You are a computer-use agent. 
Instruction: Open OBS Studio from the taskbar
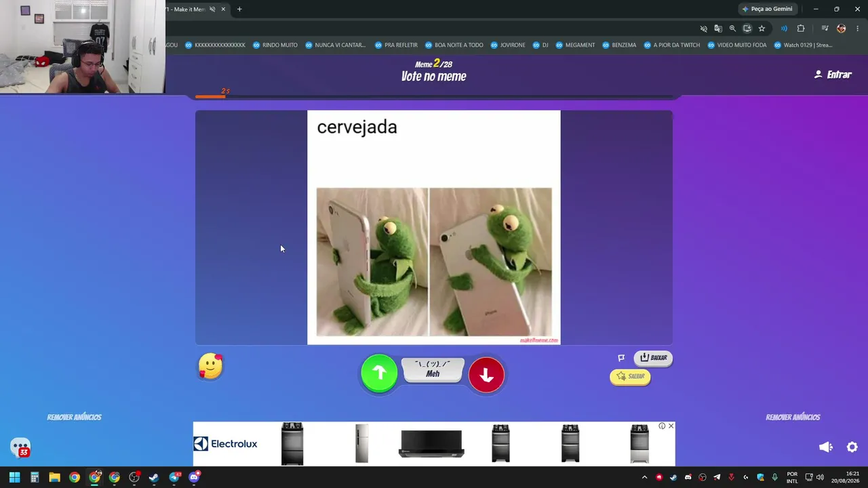point(134,477)
